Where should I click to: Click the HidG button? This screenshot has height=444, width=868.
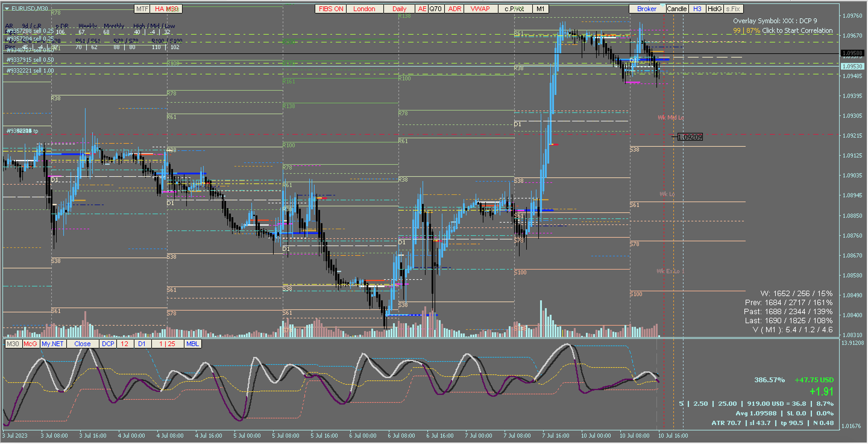pyautogui.click(x=714, y=9)
